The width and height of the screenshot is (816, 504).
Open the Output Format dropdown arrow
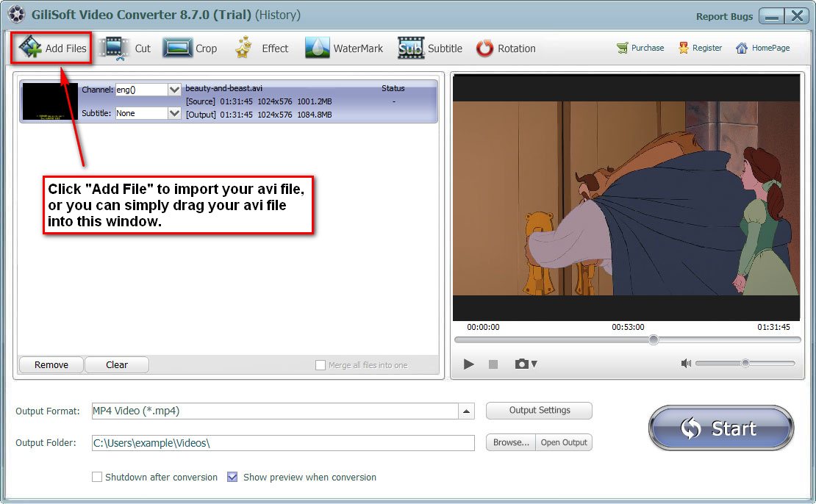(x=466, y=411)
